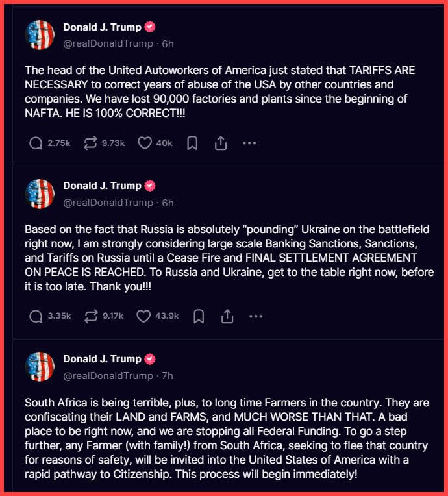Share the Russia Ukraine post
Screen dimensions: 448x496
(227, 316)
